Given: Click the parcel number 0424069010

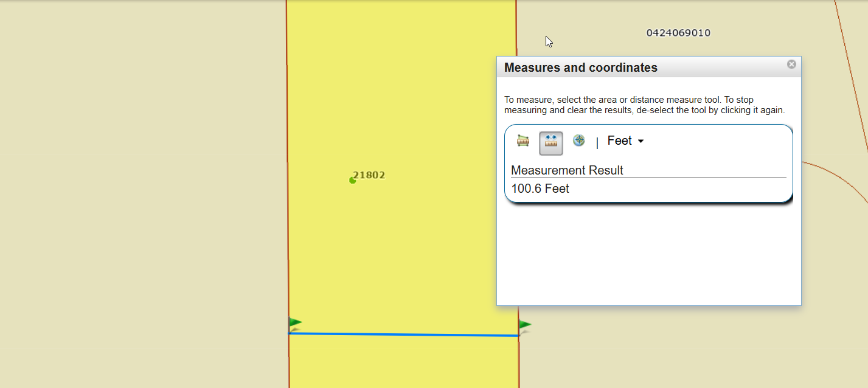Looking at the screenshot, I should coord(678,33).
